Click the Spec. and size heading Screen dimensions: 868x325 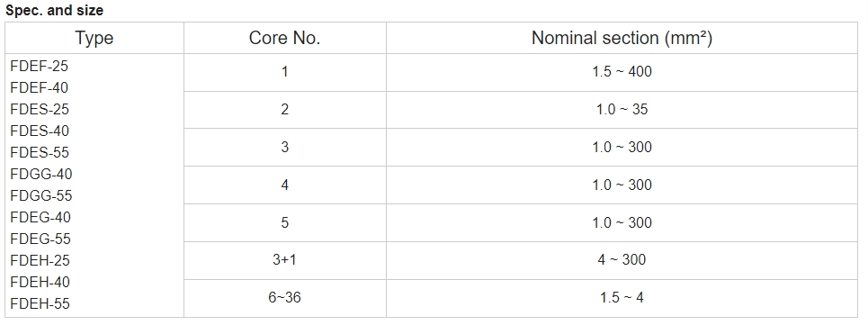(x=54, y=11)
